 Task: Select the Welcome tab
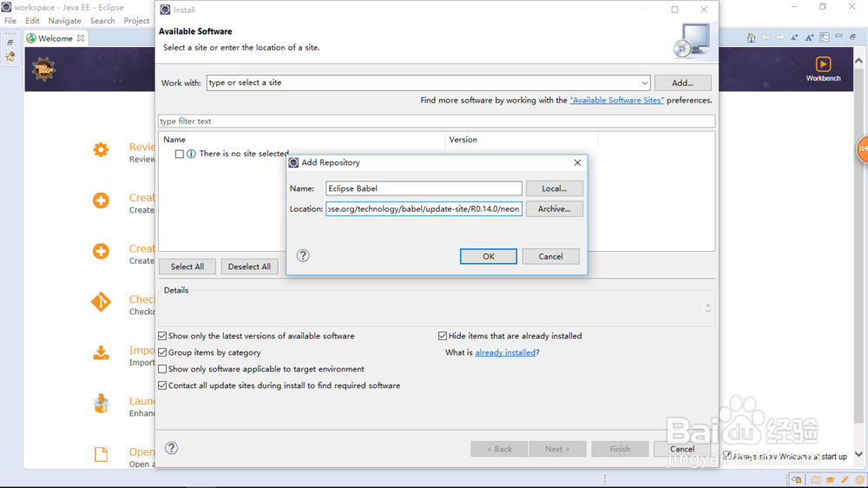(55, 38)
